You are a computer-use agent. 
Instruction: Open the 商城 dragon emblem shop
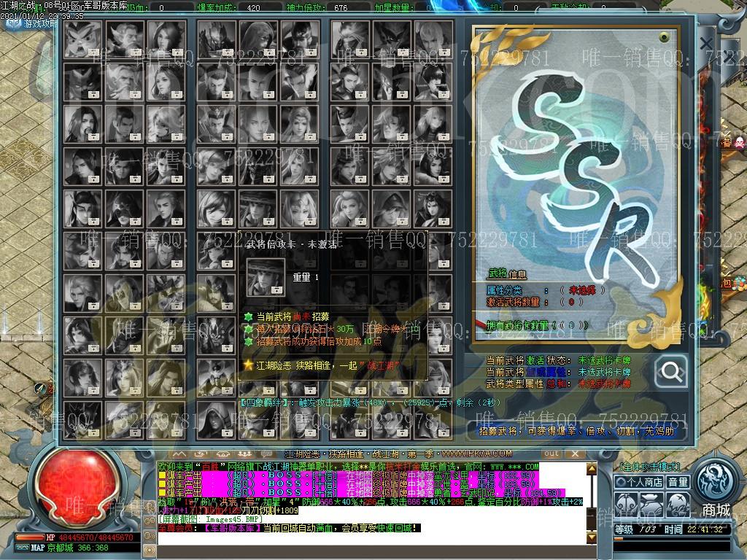click(715, 484)
